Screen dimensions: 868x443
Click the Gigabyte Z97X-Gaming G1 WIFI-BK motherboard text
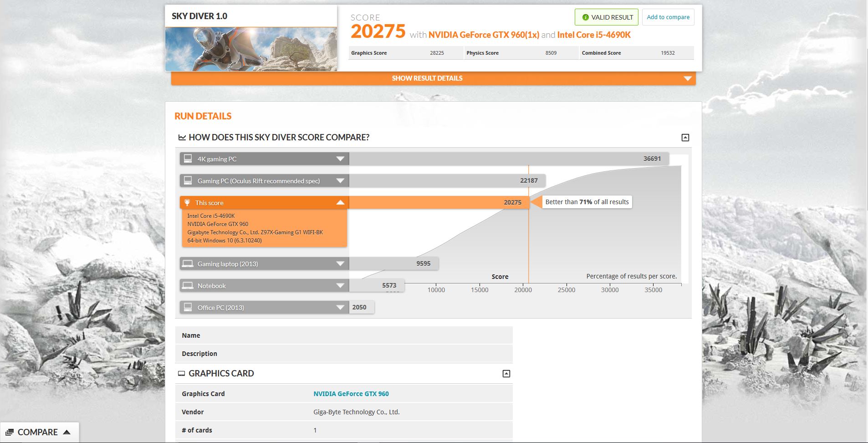255,232
